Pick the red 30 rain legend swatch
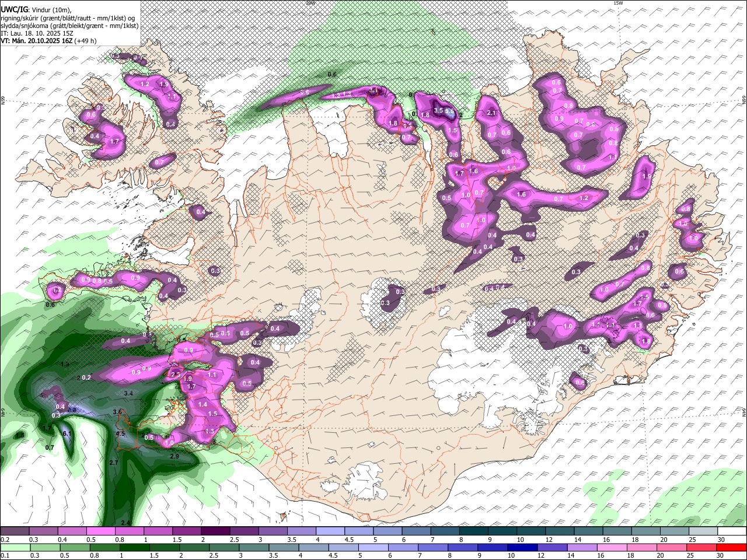 pos(732,547)
